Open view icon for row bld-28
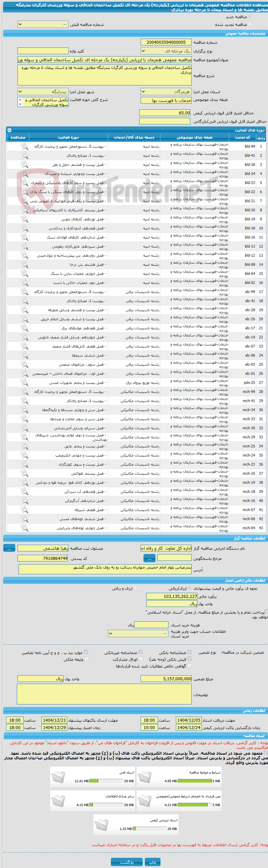Viewport: 268px width, 868px height. pyautogui.click(x=24, y=165)
